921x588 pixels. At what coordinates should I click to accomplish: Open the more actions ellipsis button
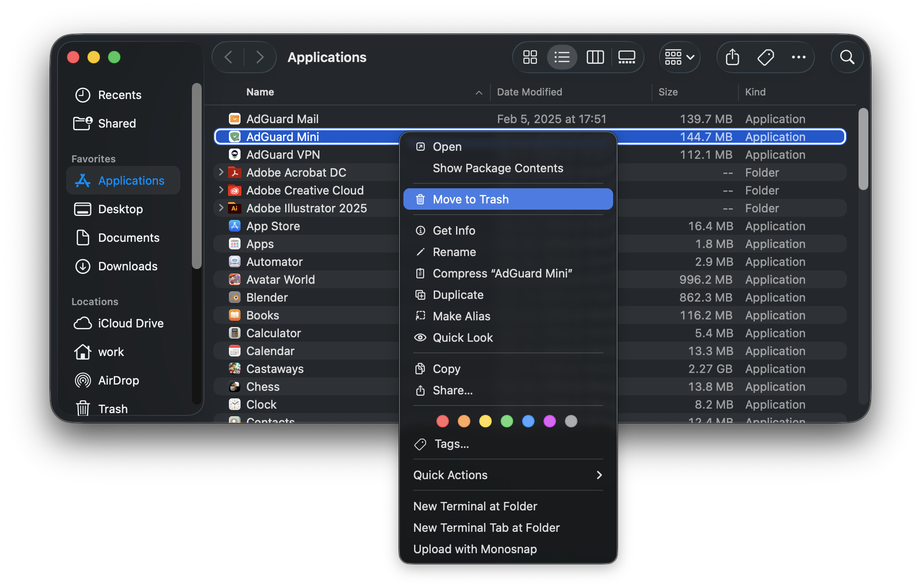(798, 57)
